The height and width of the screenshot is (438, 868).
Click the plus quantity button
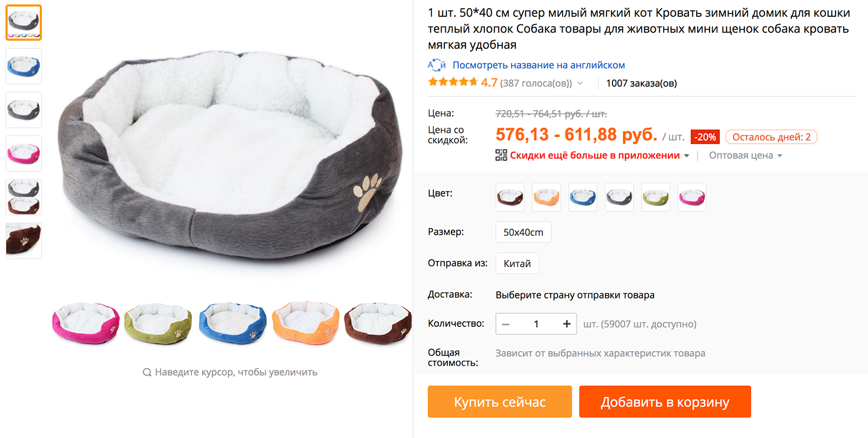567,324
